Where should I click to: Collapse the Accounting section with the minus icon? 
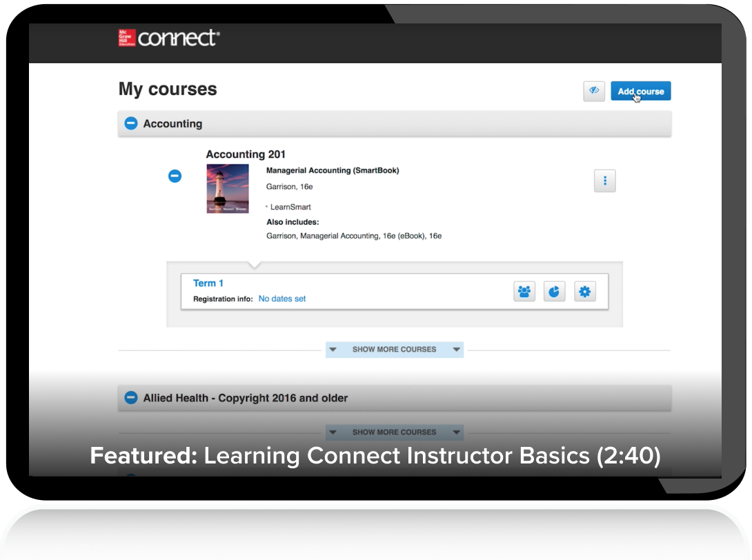click(131, 123)
